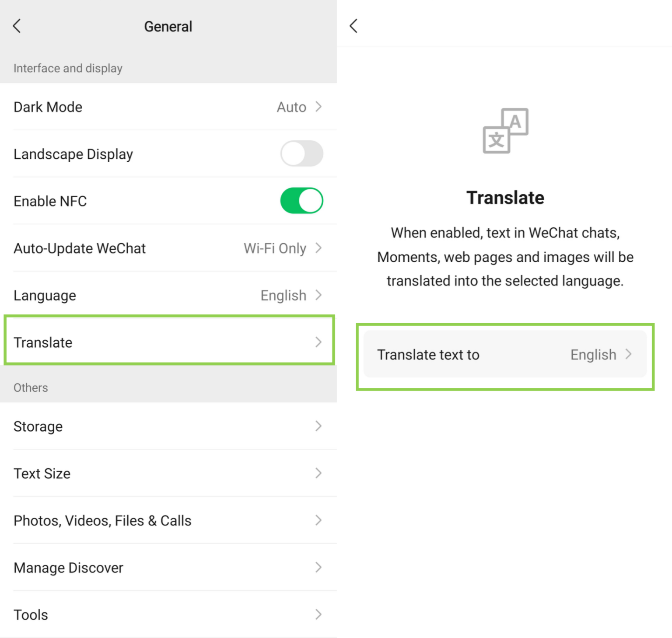Click the chevron on Manage Discover row
This screenshot has height=638, width=672.
318,568
